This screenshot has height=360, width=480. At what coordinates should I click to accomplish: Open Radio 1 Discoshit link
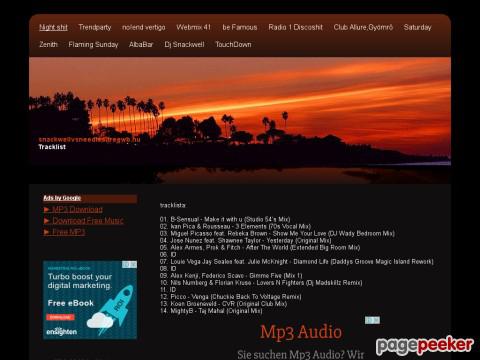[x=295, y=27]
